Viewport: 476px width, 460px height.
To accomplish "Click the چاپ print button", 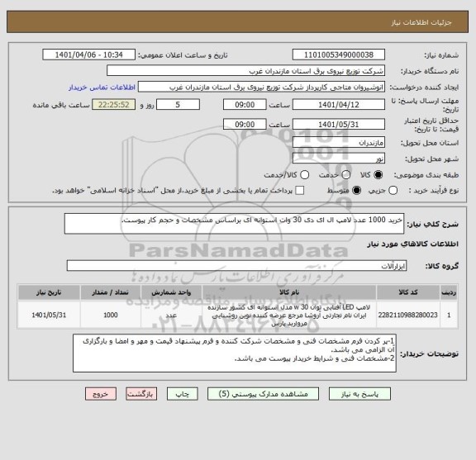I will click(182, 394).
